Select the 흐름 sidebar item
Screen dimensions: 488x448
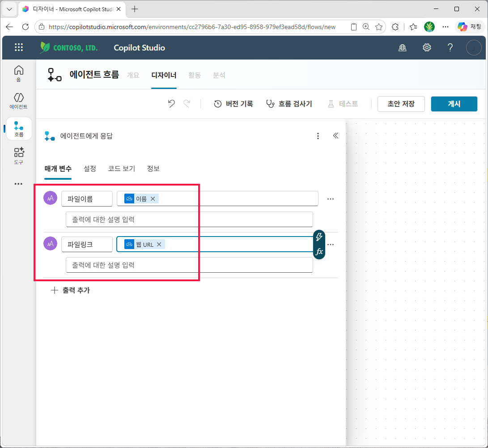[19, 129]
